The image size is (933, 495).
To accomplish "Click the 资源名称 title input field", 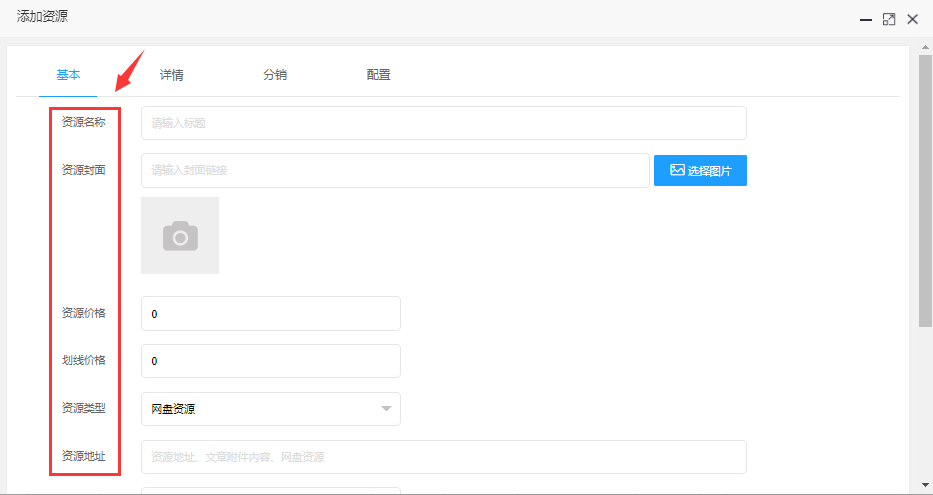I will (444, 123).
